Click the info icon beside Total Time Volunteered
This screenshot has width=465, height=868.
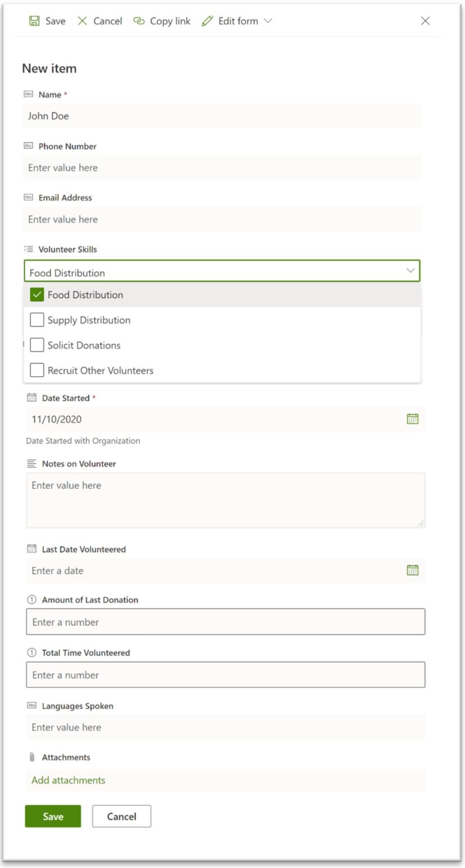pyautogui.click(x=30, y=652)
